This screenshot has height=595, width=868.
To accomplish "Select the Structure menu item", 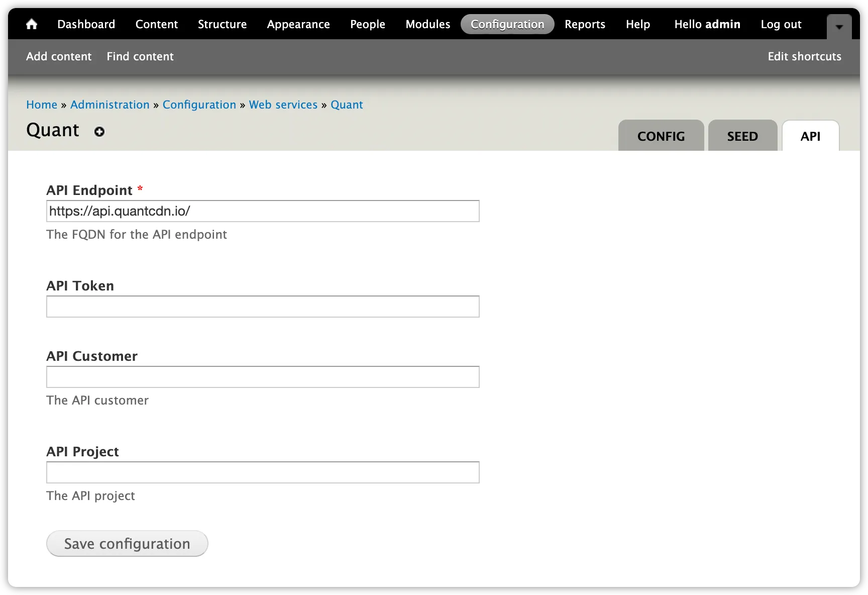I will coord(222,24).
